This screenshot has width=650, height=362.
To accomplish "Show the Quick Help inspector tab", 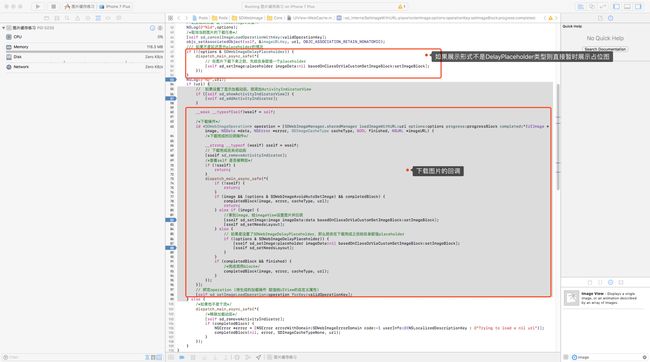I will (610, 18).
